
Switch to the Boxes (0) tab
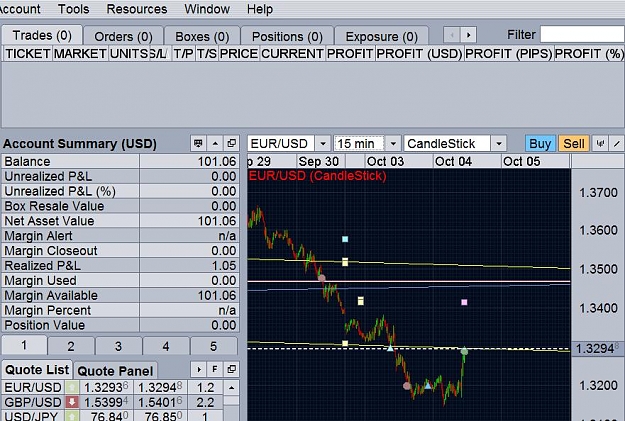coord(202,37)
